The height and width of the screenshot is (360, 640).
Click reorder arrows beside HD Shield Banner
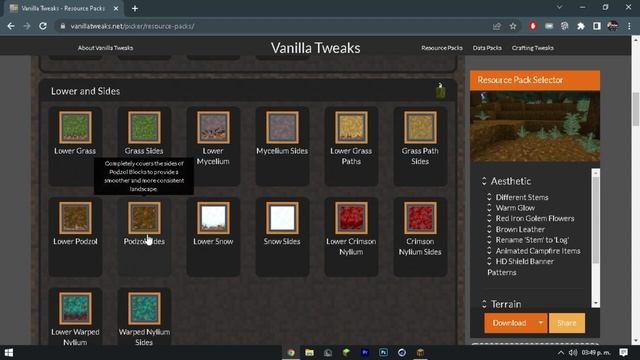click(x=489, y=262)
